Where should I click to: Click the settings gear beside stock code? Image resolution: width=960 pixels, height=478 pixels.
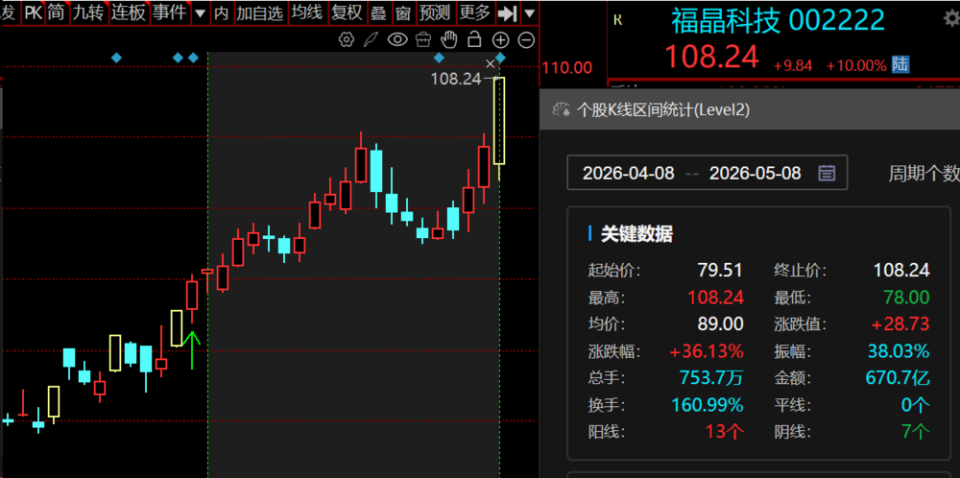953,20
